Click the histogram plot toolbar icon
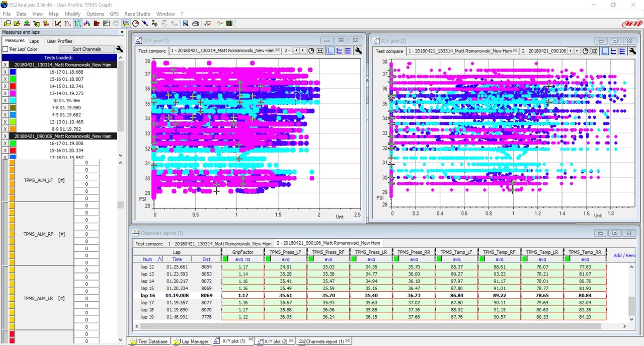Viewport: 644px width, 346px height. pos(67,24)
